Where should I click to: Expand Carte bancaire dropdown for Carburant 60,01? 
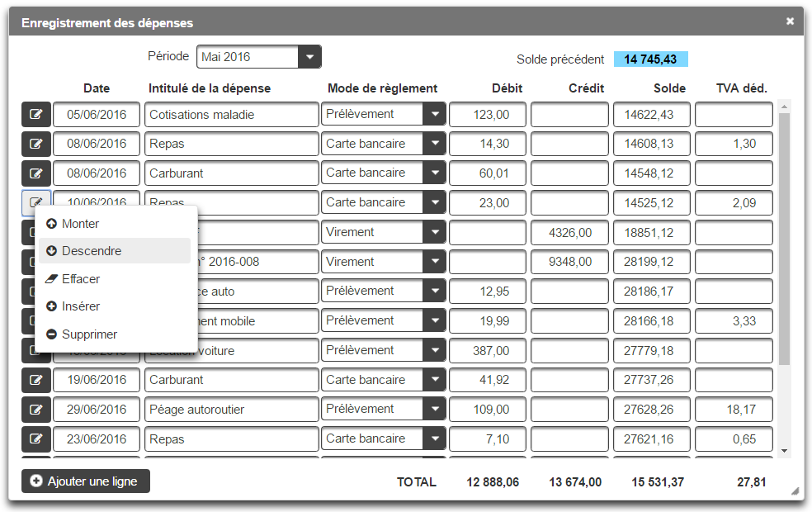[435, 173]
